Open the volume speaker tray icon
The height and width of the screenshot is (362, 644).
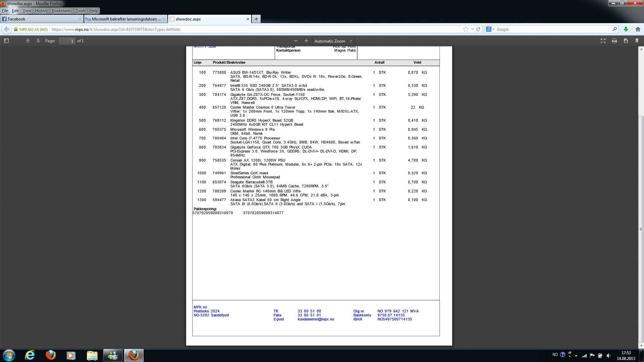(608, 356)
